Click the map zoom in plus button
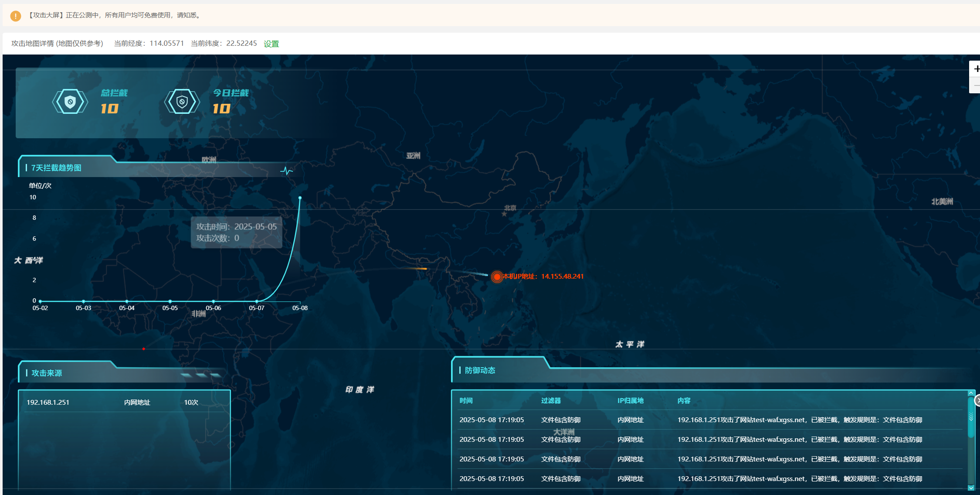 tap(976, 69)
